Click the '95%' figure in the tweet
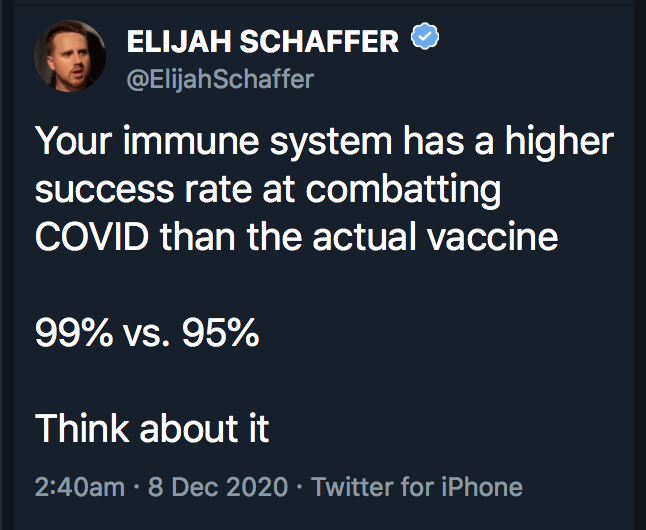Screen dimensions: 646x530 click(220, 333)
